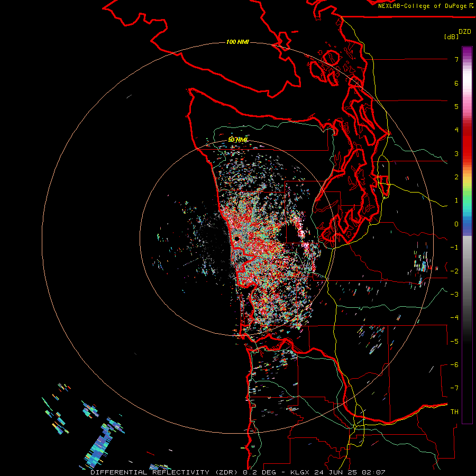476x476 pixels.
Task: Click the 50 NMI range ring label
Action: pyautogui.click(x=237, y=140)
